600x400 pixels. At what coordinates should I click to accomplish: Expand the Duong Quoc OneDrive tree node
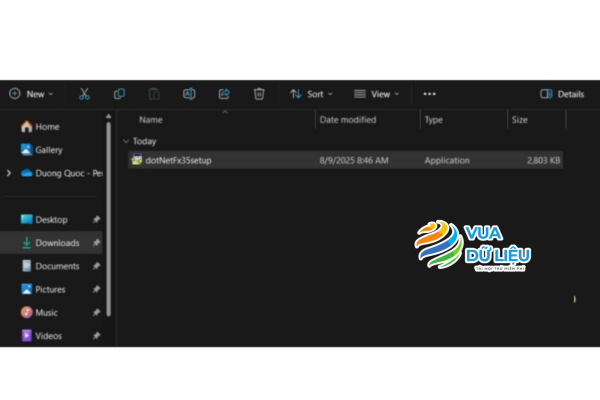[9, 173]
